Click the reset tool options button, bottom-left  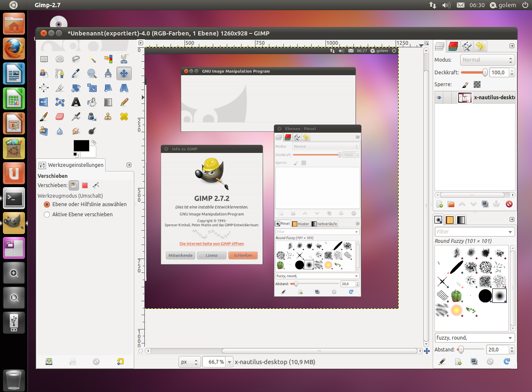pos(120,362)
